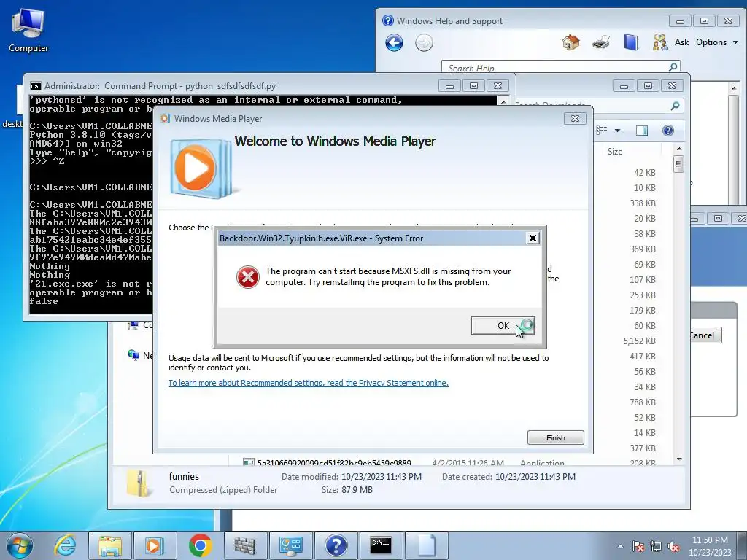Go back in Windows Help and Support
Image resolution: width=747 pixels, height=560 pixels.
[394, 43]
